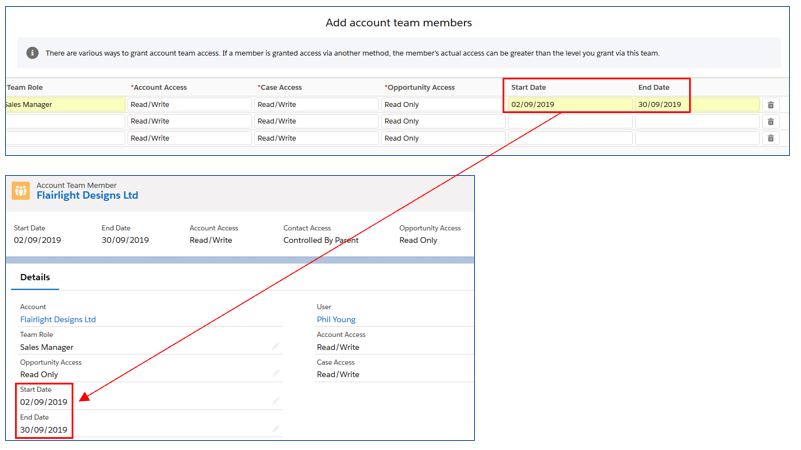This screenshot has height=450, width=801.
Task: Click empty Start Date field in second row
Action: [x=570, y=122]
